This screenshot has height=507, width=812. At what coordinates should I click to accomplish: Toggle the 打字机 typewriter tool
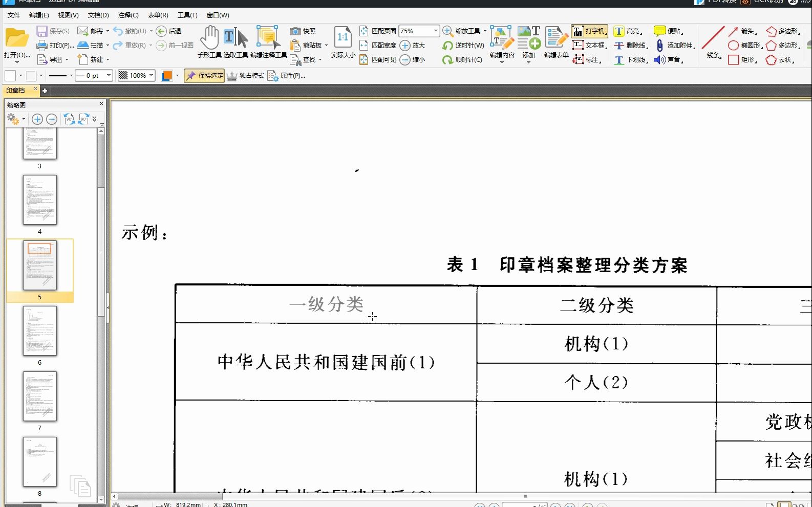[x=590, y=31]
